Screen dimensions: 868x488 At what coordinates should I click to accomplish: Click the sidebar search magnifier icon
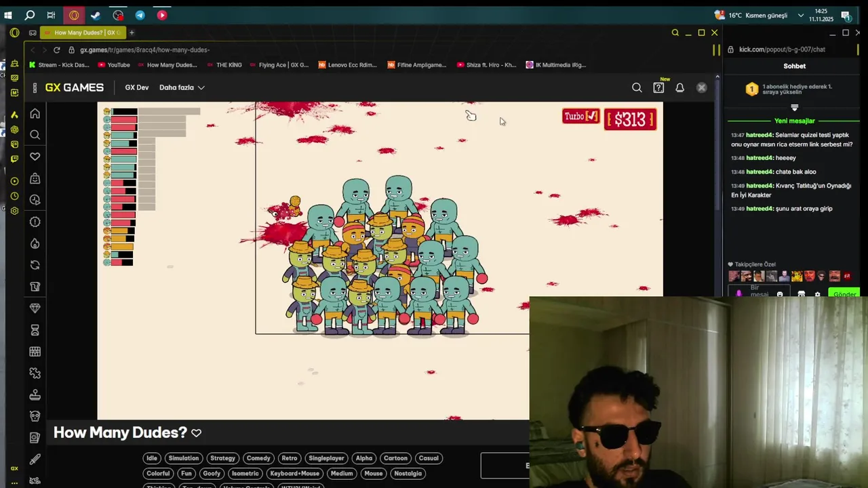click(35, 135)
